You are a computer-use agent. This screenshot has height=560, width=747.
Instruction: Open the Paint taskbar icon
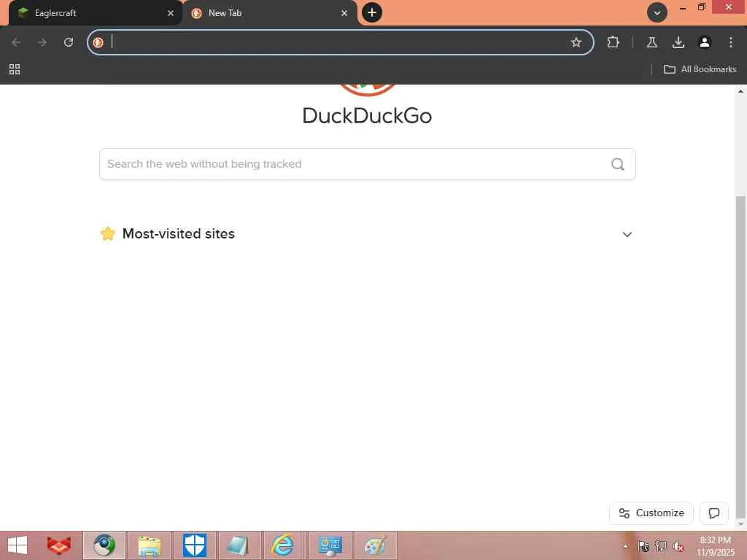tap(376, 545)
